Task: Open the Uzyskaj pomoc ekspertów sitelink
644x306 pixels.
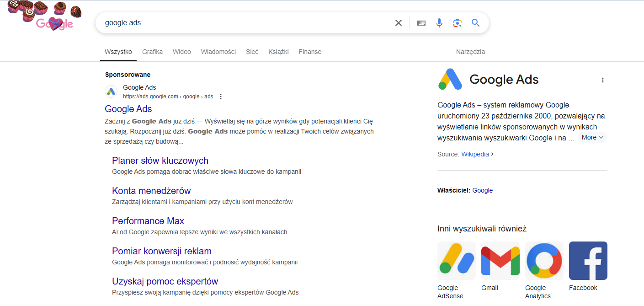Action: click(165, 281)
